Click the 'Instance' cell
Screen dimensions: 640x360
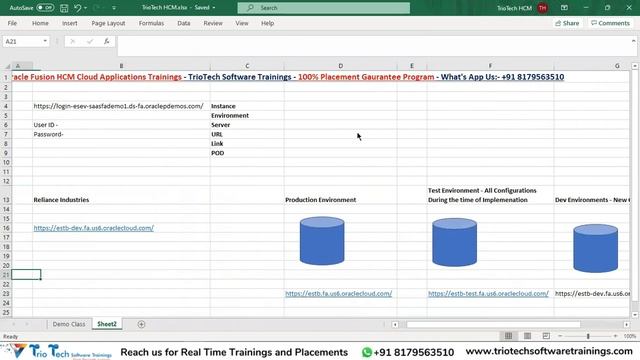pos(223,106)
